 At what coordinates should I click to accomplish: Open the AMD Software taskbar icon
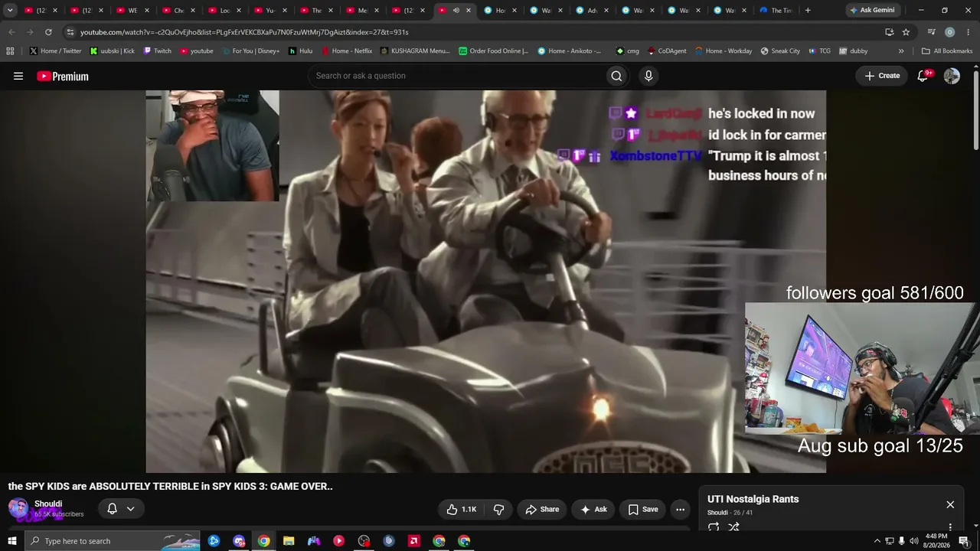[413, 541]
